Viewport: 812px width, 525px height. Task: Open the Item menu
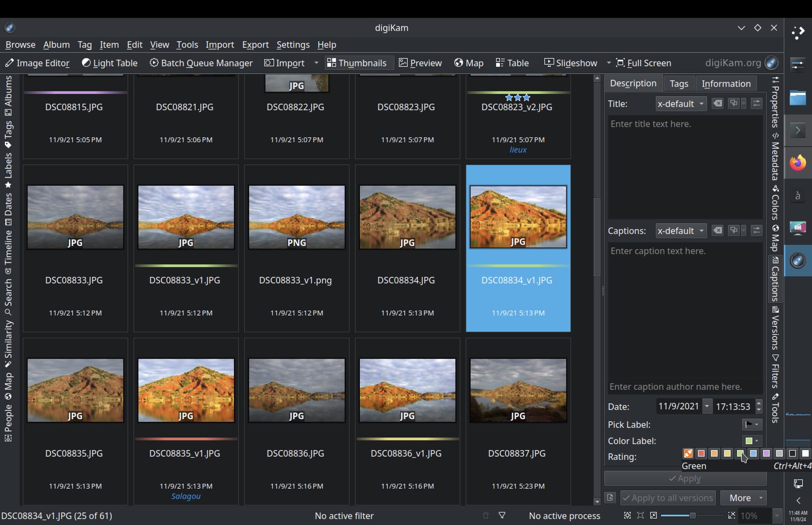point(109,44)
